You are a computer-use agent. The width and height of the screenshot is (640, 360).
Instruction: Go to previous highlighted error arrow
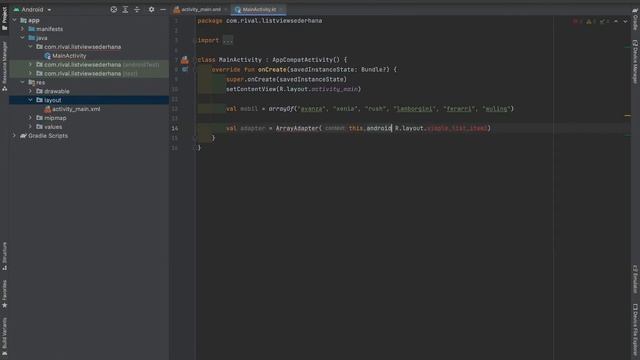(616, 21)
